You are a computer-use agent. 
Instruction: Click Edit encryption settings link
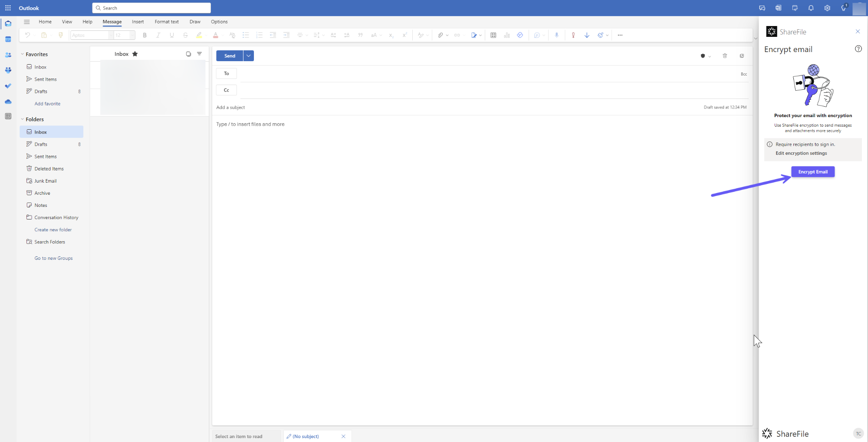point(801,153)
